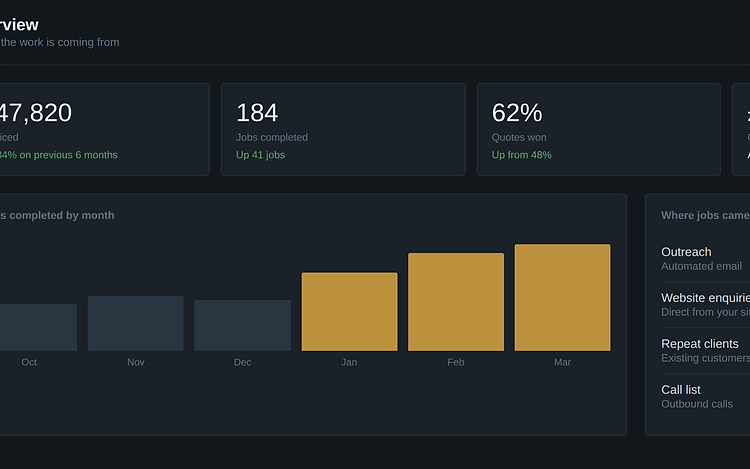Select the Repeat clients row
Viewport: 750px width, 469px height.
(706, 350)
